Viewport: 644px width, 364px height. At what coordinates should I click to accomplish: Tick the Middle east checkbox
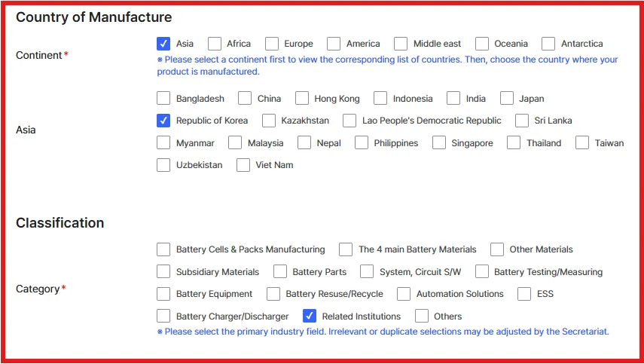[x=401, y=44]
